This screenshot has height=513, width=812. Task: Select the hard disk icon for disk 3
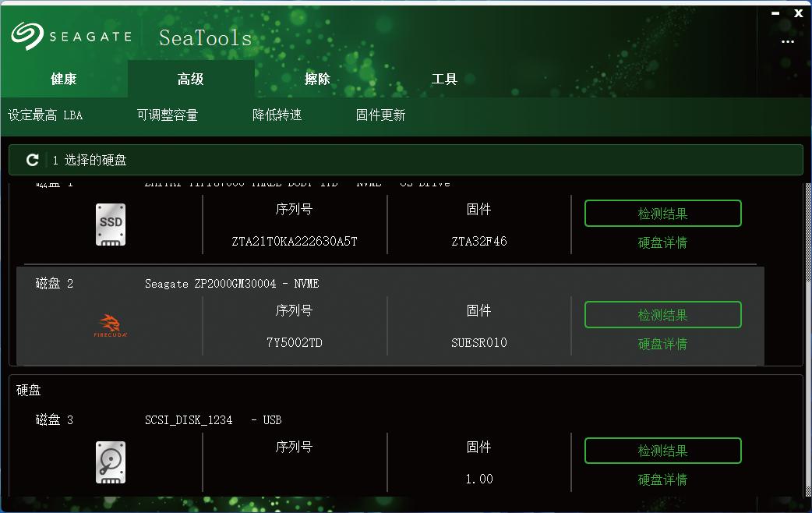[111, 462]
